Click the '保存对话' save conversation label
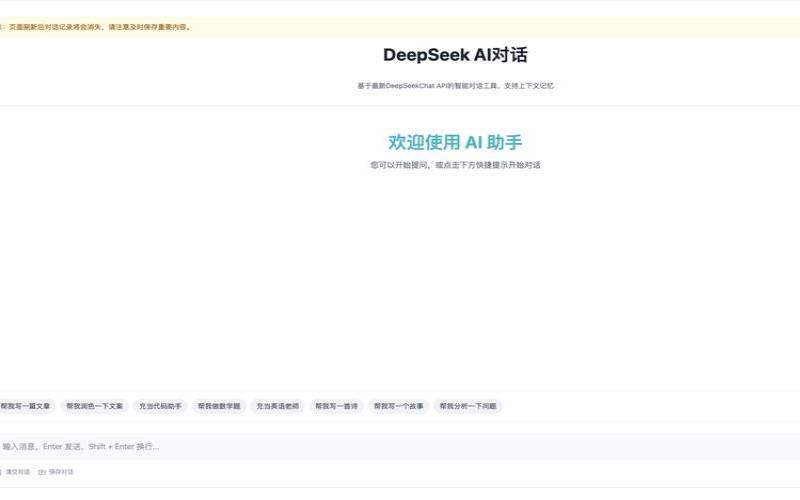 (61, 472)
